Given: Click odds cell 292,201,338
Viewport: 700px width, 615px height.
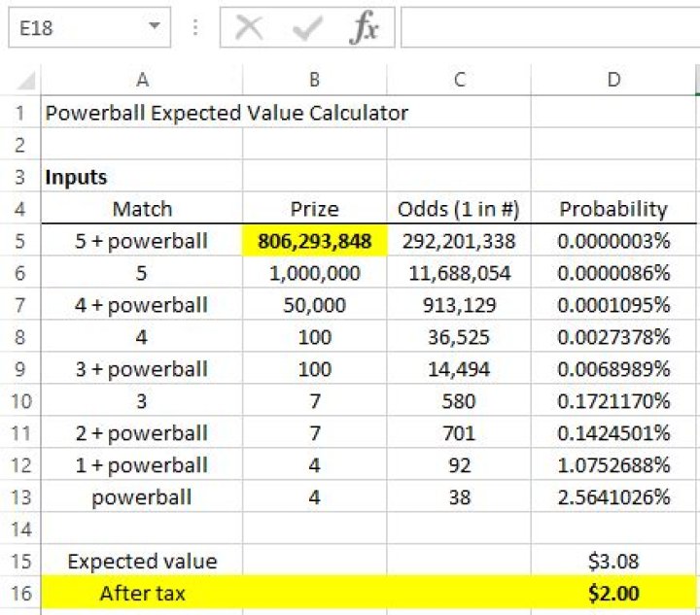Looking at the screenshot, I should (x=459, y=241).
